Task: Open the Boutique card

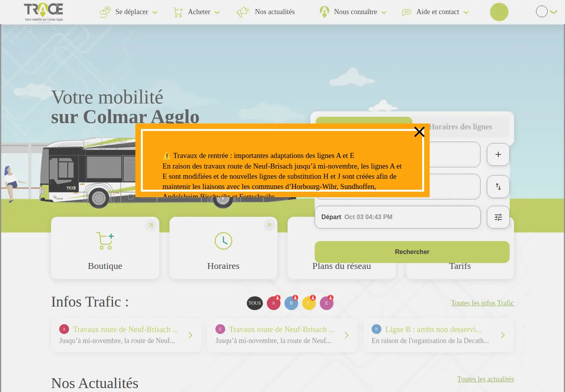Action: click(105, 248)
